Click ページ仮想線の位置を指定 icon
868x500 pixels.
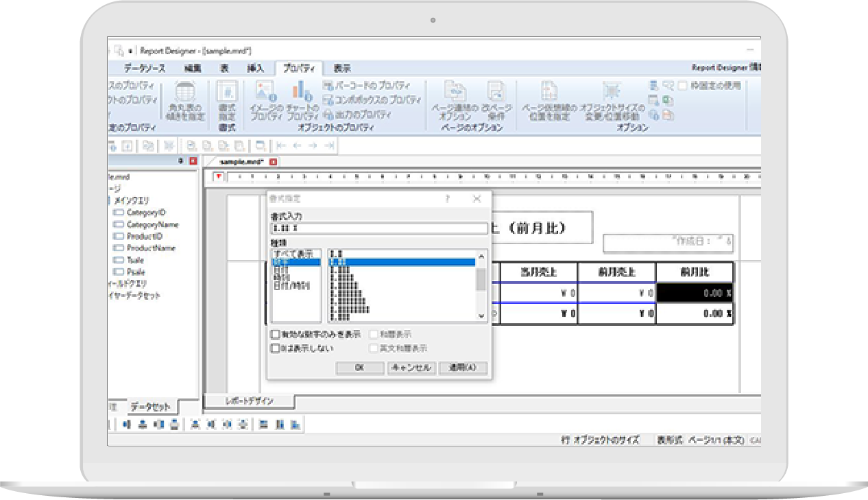pos(547,92)
